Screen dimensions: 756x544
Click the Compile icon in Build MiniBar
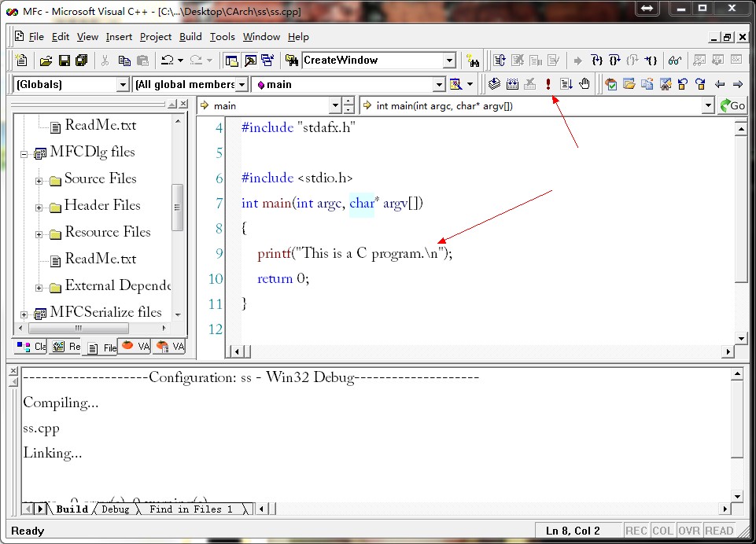(494, 84)
